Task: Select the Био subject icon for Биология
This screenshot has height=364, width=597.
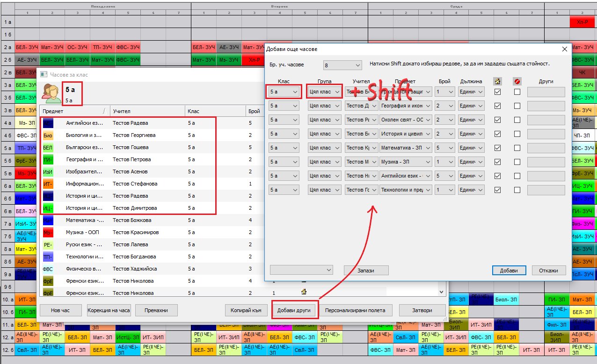Action: click(48, 135)
